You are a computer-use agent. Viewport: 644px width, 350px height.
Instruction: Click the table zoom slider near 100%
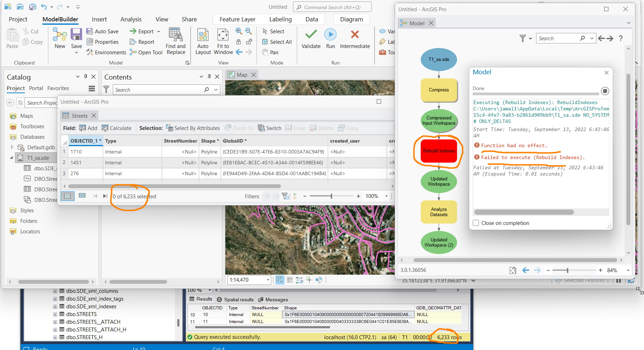(x=331, y=196)
